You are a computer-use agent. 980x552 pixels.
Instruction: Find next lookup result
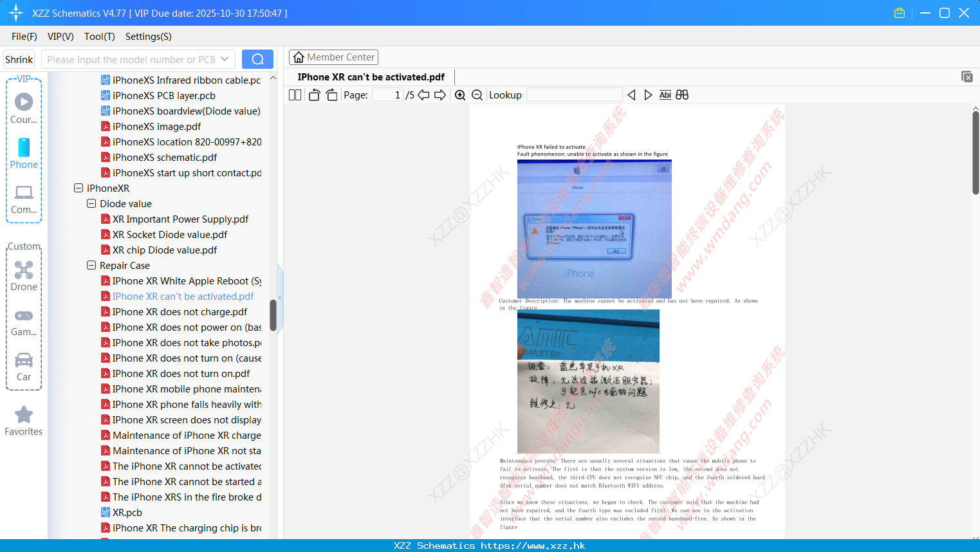pos(648,95)
